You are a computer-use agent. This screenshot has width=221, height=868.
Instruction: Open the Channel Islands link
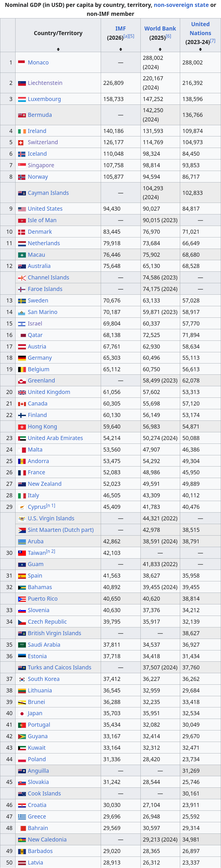(48, 278)
